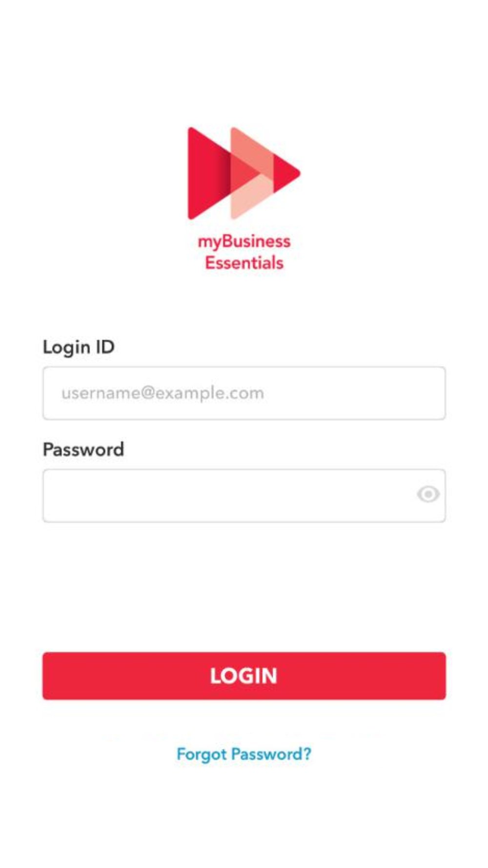
Task: Focus the Login ID input field
Action: [x=244, y=393]
